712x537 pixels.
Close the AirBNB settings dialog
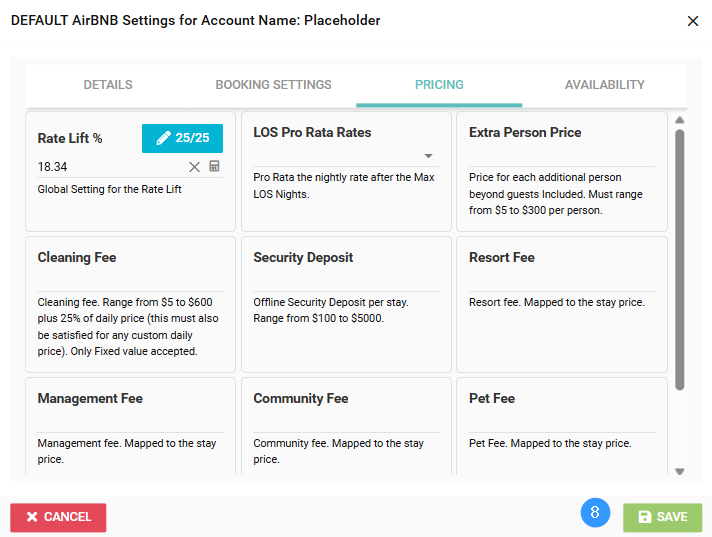click(693, 21)
